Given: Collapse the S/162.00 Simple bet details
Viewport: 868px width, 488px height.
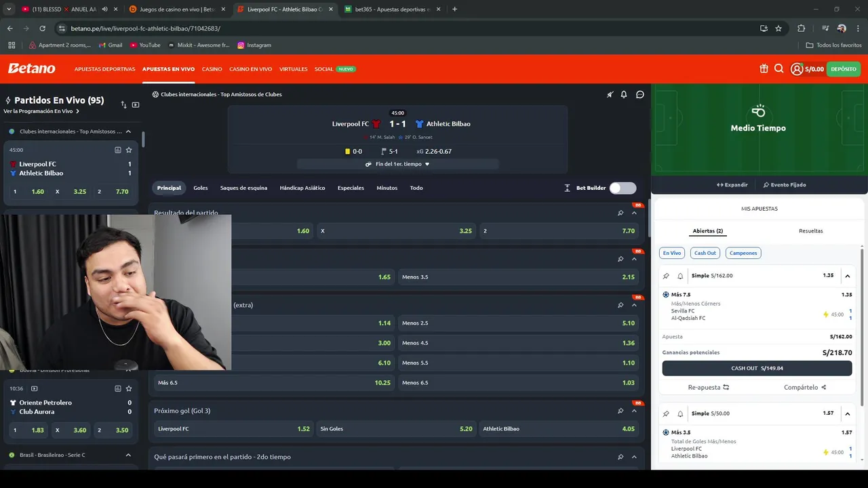Looking at the screenshot, I should pos(848,276).
